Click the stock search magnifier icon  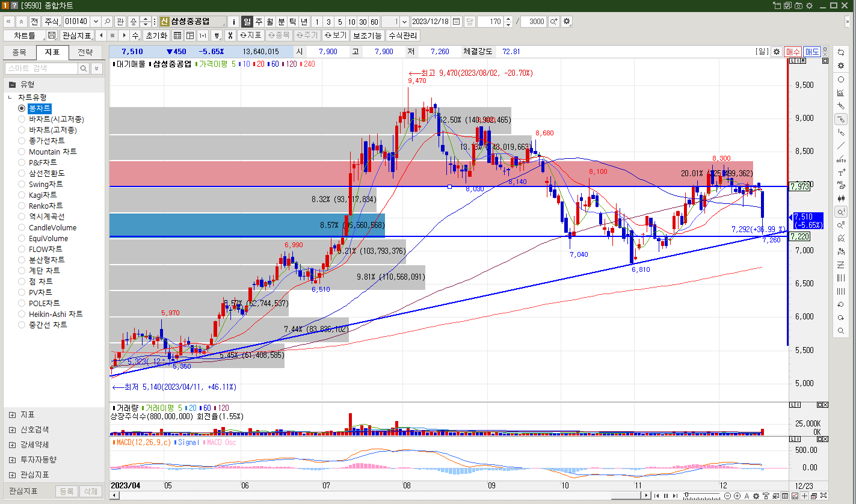[108, 21]
